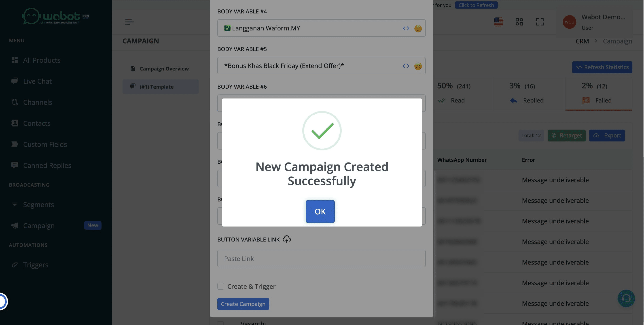Open the US flag language selector
Image resolution: width=644 pixels, height=325 pixels.
(x=498, y=22)
